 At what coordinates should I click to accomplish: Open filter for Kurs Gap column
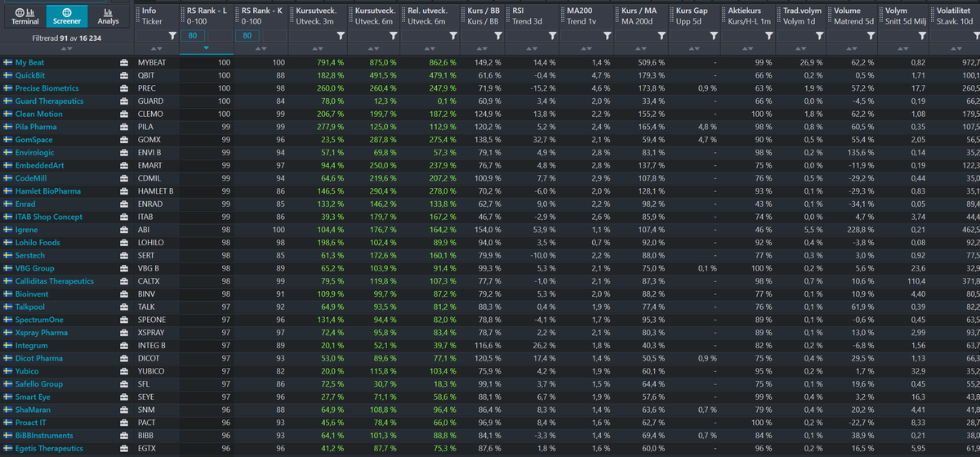(x=713, y=36)
